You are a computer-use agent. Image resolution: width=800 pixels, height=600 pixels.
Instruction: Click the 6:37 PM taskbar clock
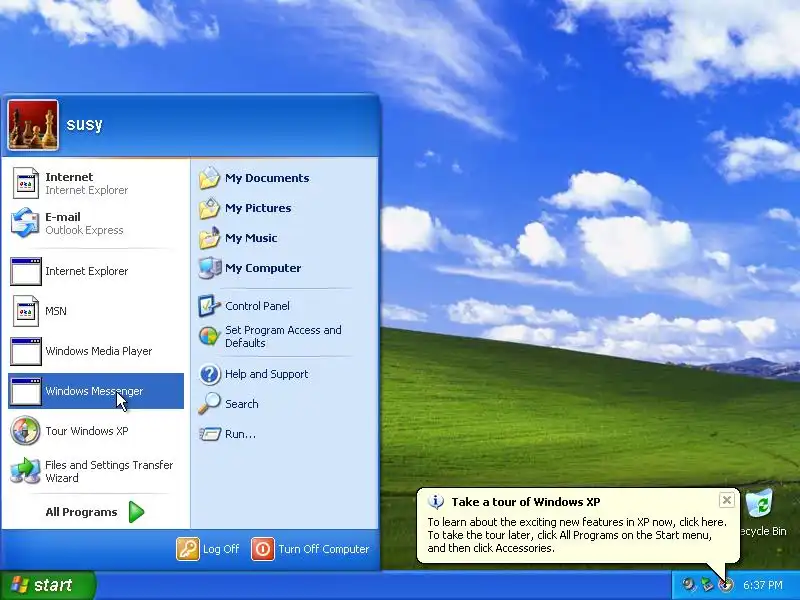tap(763, 585)
